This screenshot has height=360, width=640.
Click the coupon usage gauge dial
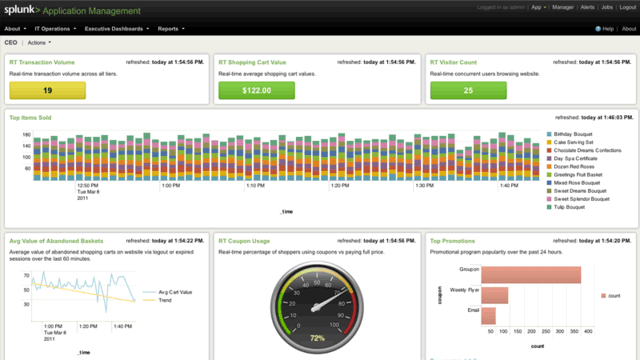(317, 307)
